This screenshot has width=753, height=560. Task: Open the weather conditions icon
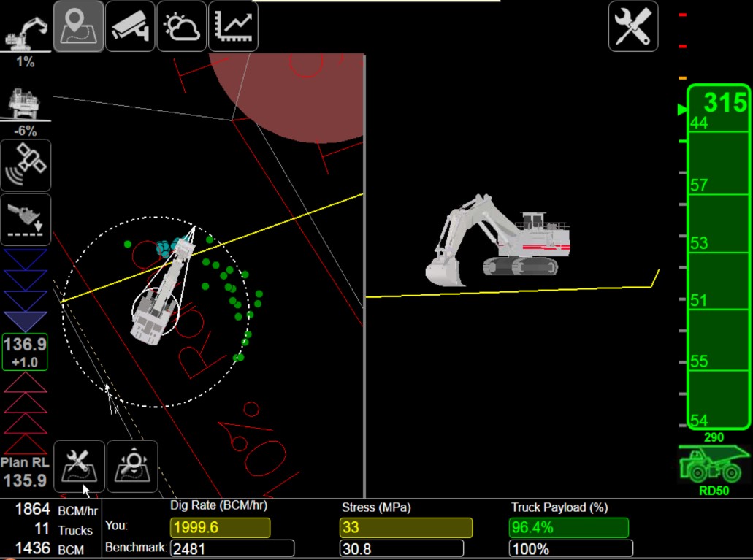tap(181, 26)
